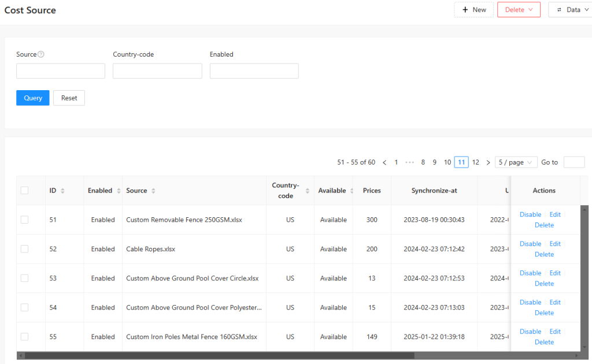Screen dimensions: 592x364
Task: Click the Source help question-mark icon
Action: [x=41, y=54]
